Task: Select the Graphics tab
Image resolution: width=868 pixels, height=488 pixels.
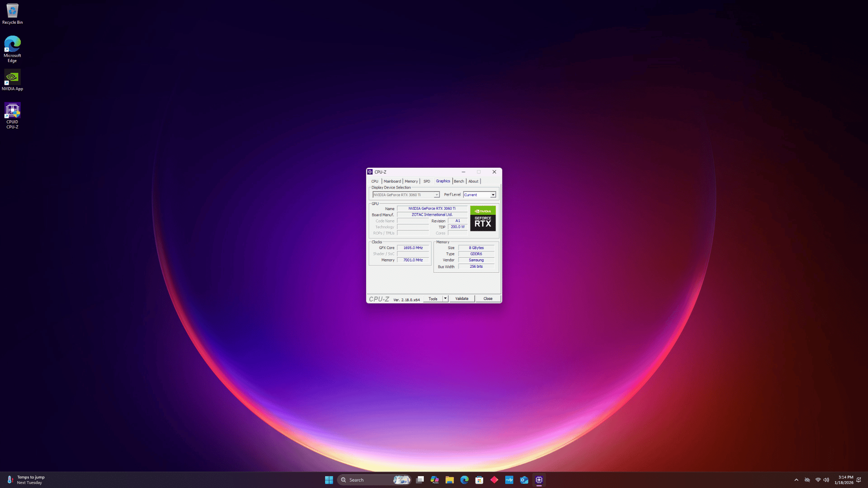Action: click(443, 181)
